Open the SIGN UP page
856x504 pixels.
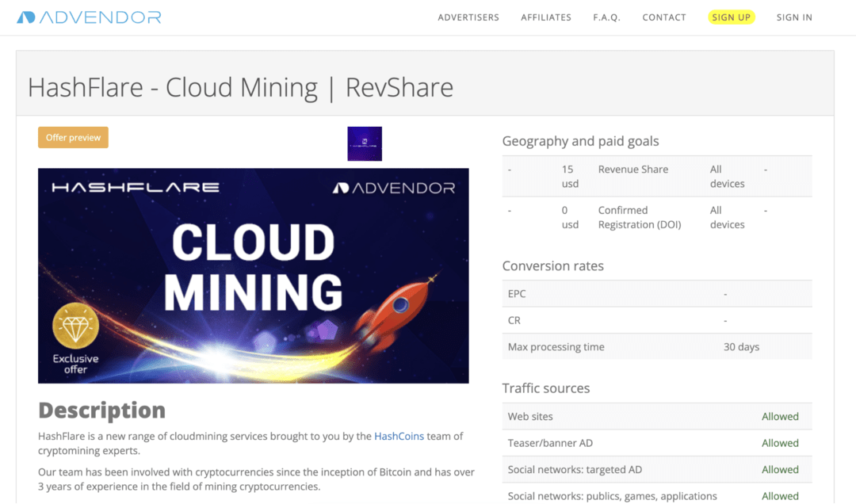click(x=731, y=17)
